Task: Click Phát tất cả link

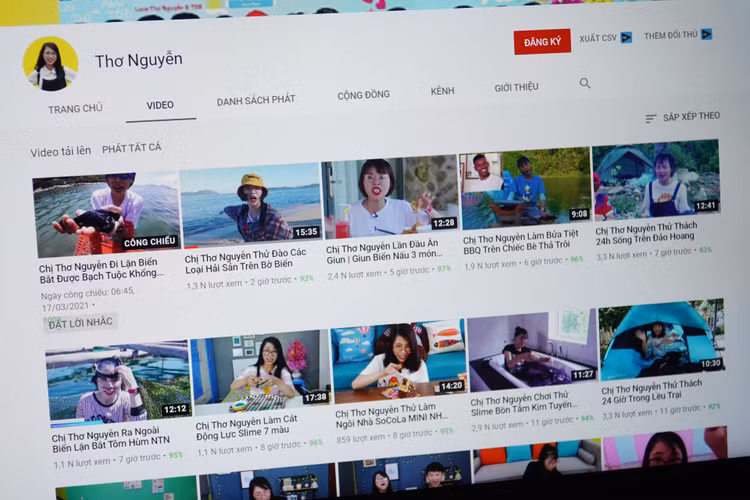Action: click(132, 148)
